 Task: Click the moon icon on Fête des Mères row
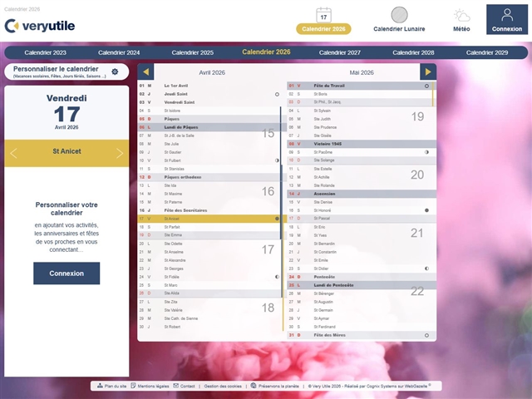[x=426, y=335]
